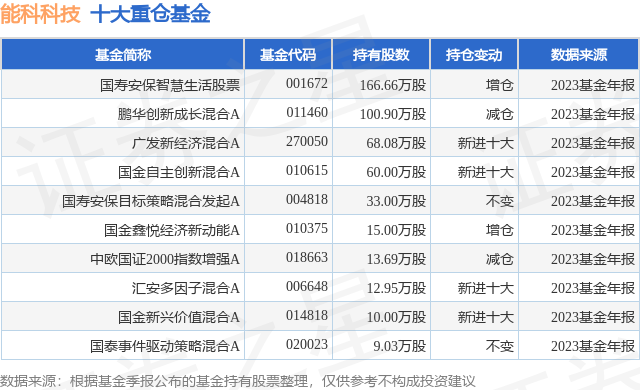
Task: Click the holding value 68.08万股
Action: [396, 143]
